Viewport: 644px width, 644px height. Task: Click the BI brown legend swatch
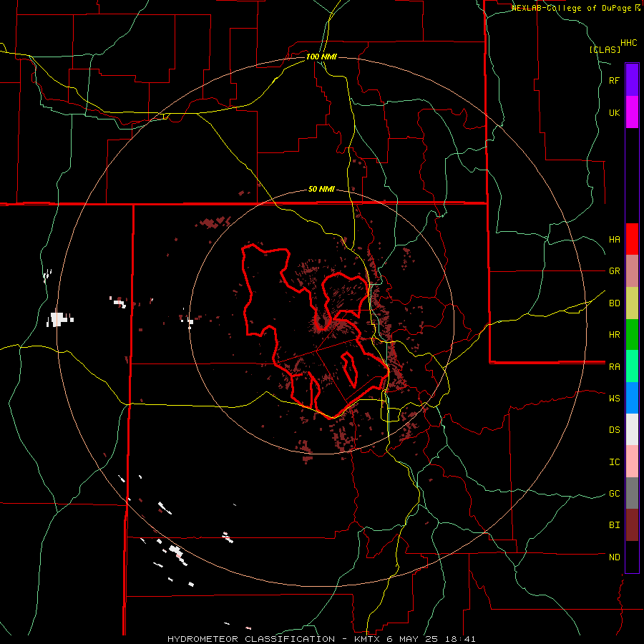pyautogui.click(x=632, y=525)
